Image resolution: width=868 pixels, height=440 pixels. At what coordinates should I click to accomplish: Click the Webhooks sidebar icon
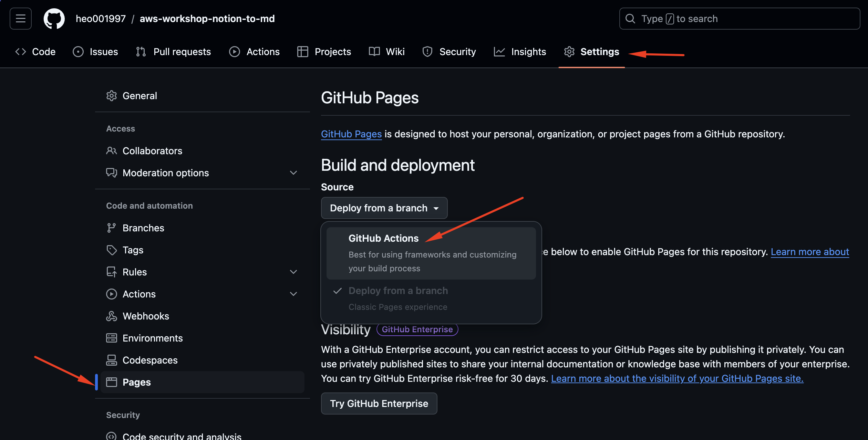pyautogui.click(x=111, y=316)
